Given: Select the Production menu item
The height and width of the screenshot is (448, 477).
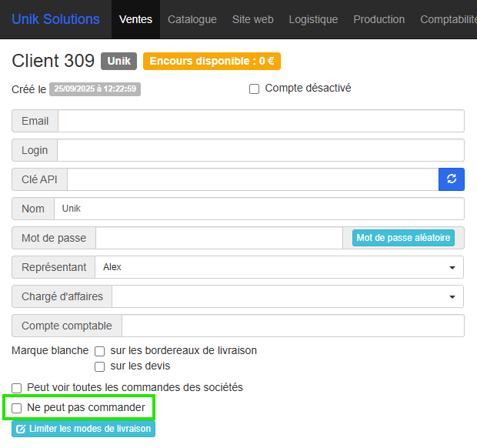Looking at the screenshot, I should coord(379,19).
